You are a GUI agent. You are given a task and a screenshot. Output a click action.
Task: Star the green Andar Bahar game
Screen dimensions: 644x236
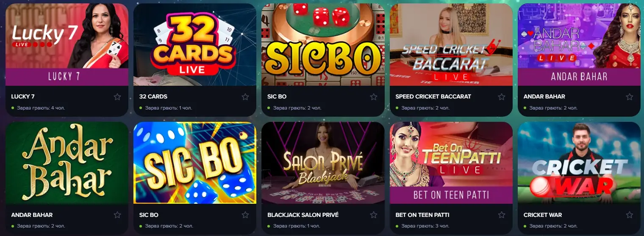tap(117, 215)
